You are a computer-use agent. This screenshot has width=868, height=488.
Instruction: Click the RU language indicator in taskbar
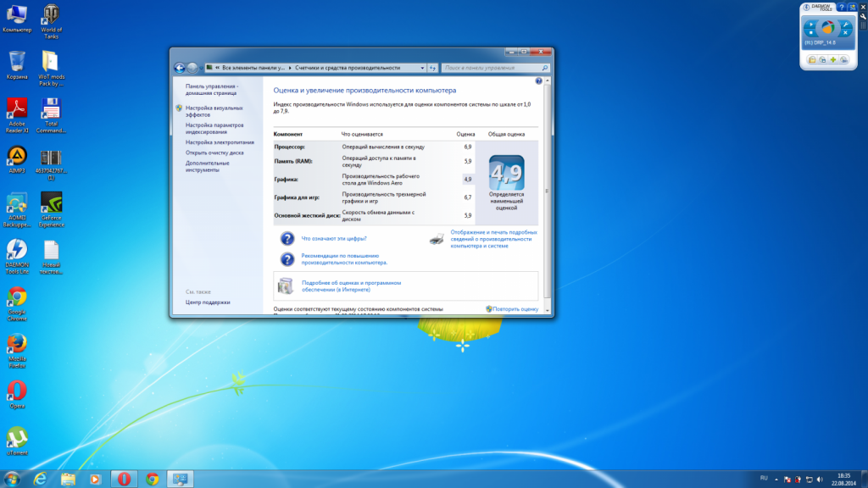tap(764, 479)
